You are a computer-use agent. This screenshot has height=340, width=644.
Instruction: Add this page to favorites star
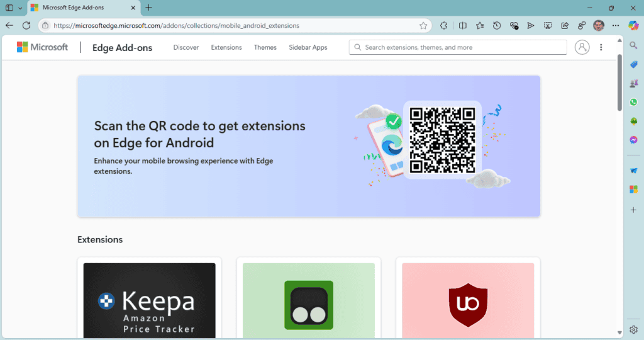click(423, 25)
